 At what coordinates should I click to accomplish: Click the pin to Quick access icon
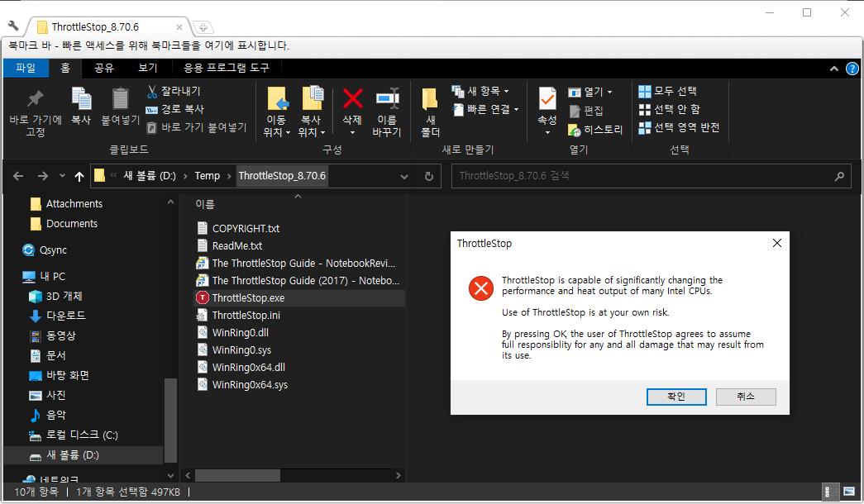35,100
